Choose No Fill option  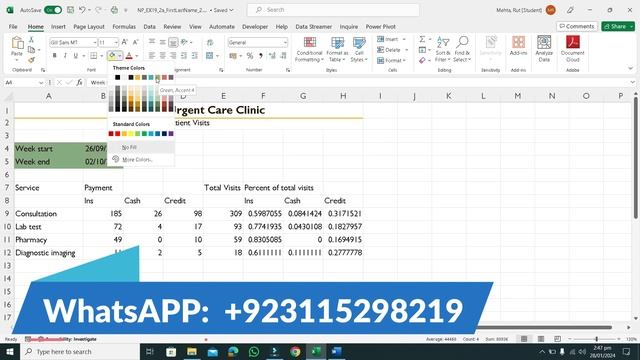141,147
